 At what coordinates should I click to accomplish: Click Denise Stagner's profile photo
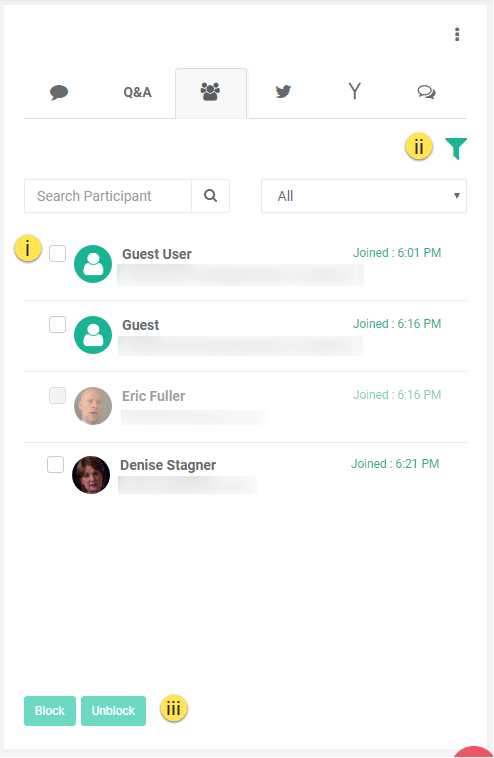(x=91, y=475)
